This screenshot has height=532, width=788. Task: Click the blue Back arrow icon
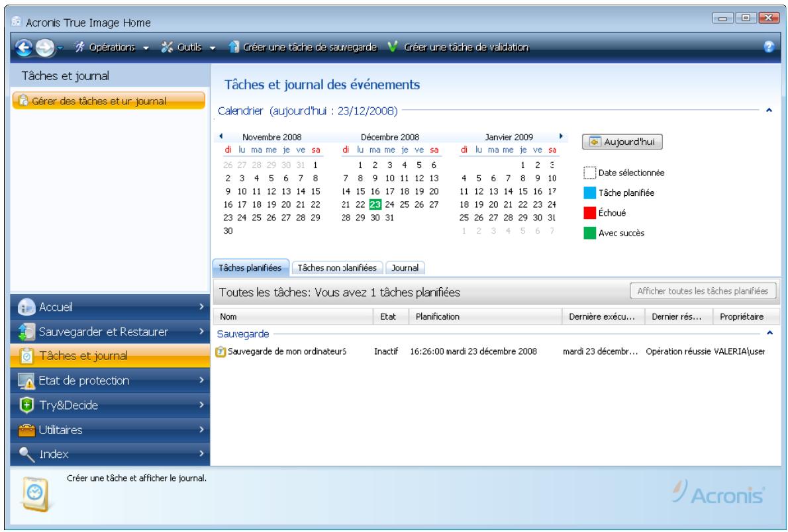pyautogui.click(x=24, y=47)
